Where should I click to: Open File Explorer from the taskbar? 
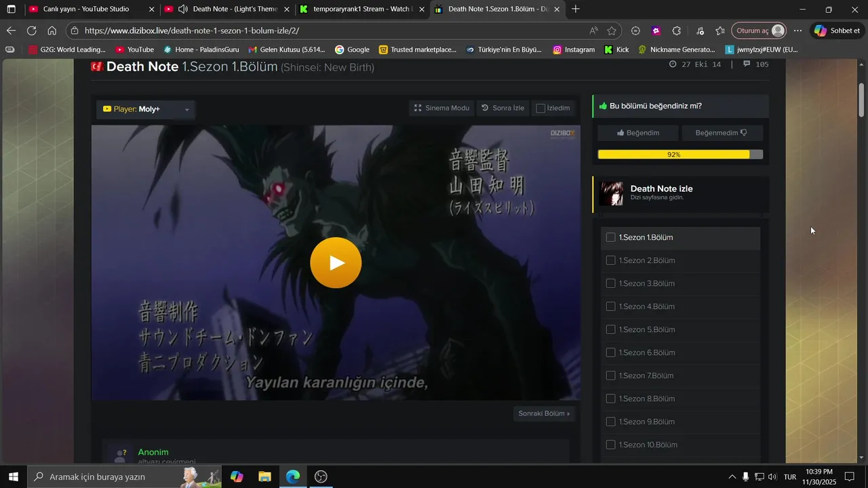pos(264,477)
